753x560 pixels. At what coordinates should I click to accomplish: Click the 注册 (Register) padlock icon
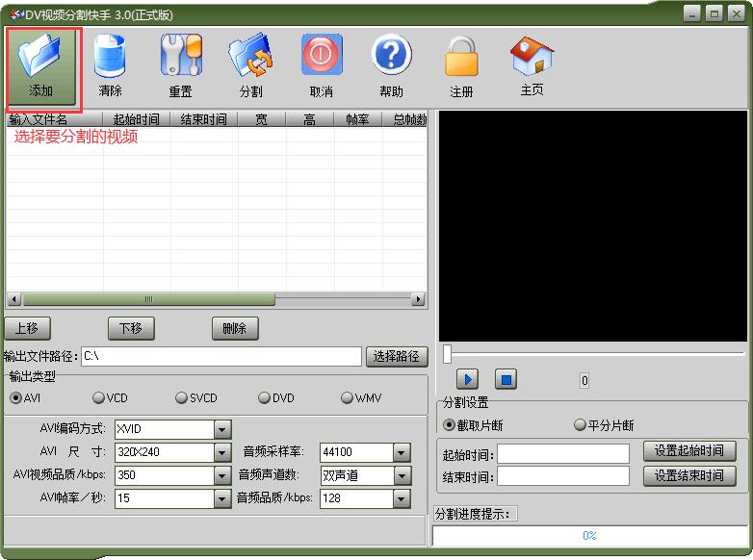tap(461, 58)
